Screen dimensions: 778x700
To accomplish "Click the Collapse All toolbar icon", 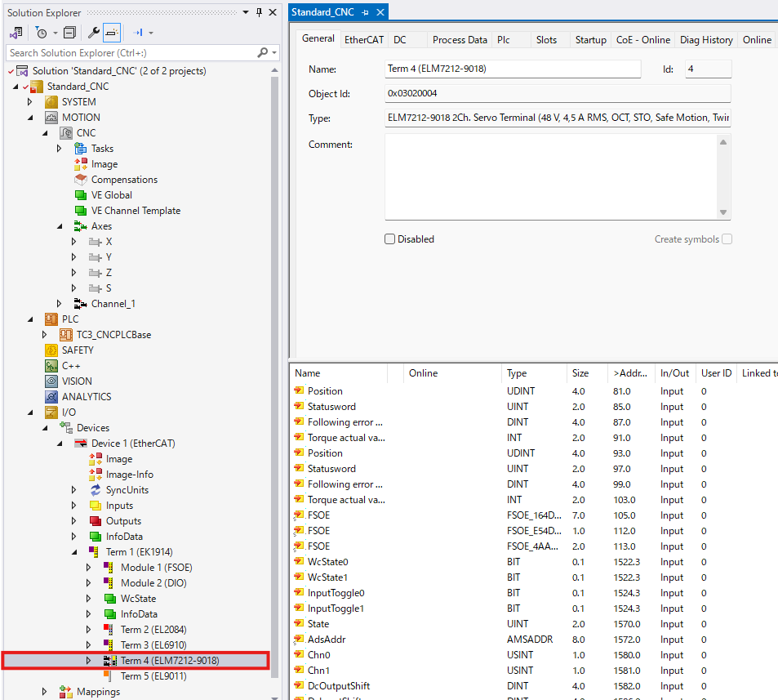I will pos(70,33).
